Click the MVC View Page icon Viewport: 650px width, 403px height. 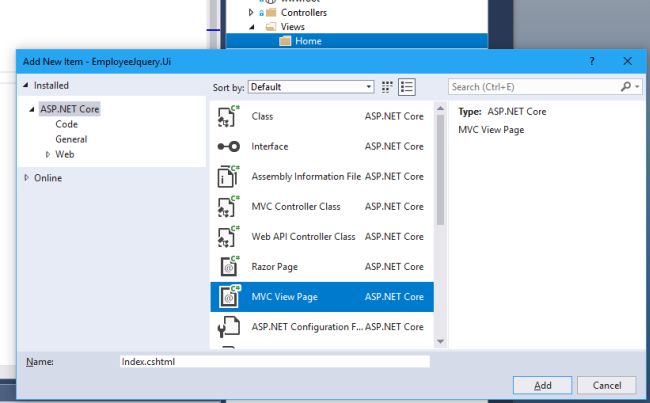pos(229,296)
